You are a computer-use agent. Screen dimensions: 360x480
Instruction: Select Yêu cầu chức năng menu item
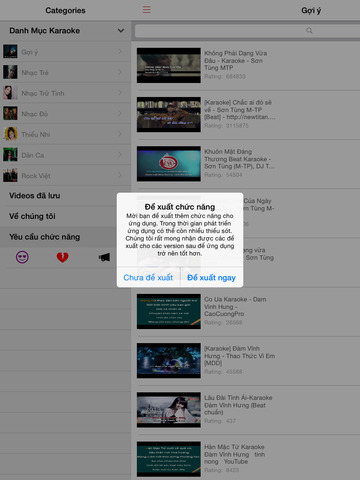pyautogui.click(x=65, y=237)
